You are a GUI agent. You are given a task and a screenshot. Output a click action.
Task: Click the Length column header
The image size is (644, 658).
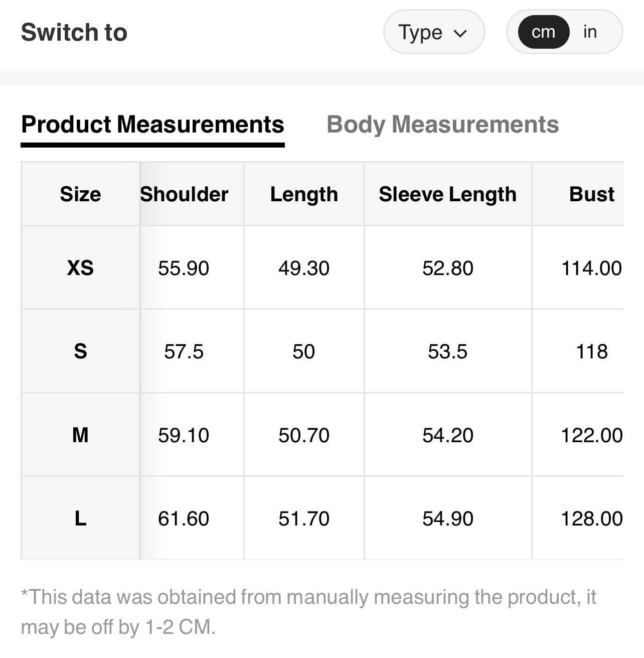304,194
